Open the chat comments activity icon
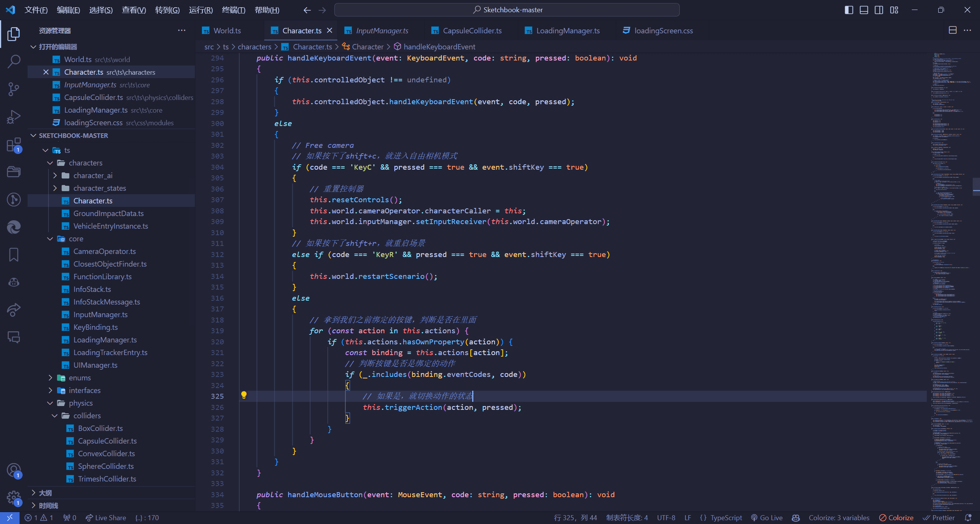 pyautogui.click(x=14, y=337)
